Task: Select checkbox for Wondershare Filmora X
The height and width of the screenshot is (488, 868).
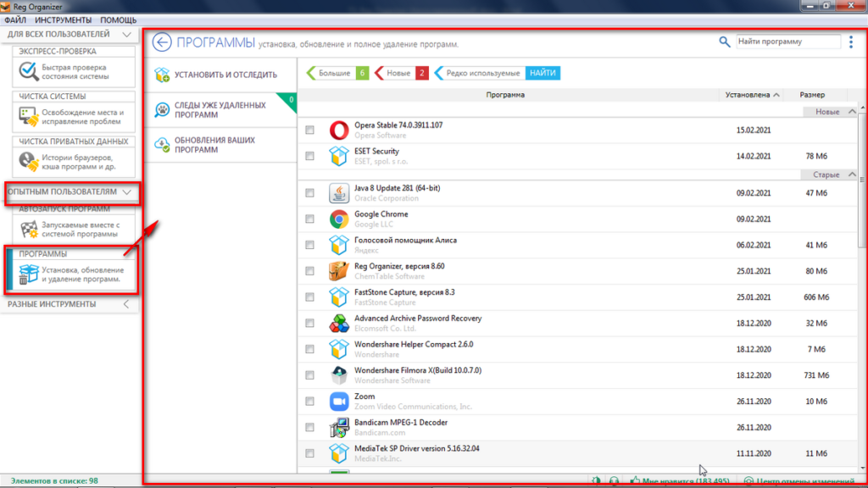Action: tap(309, 375)
